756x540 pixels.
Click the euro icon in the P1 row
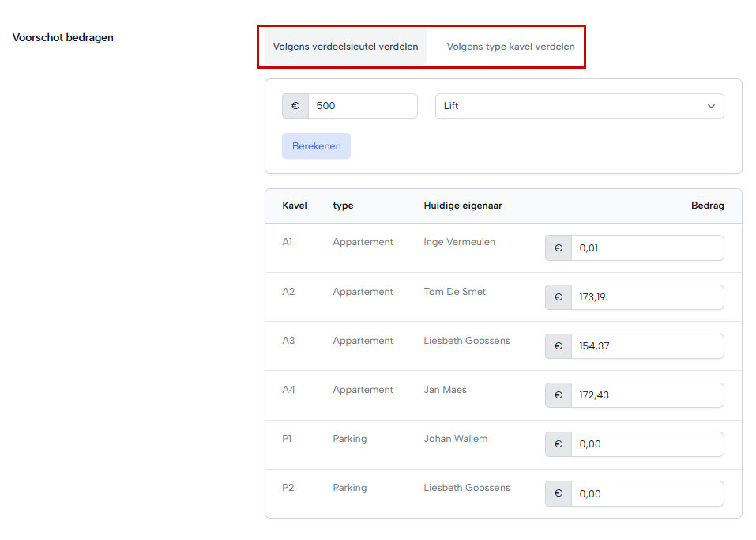[x=559, y=444]
